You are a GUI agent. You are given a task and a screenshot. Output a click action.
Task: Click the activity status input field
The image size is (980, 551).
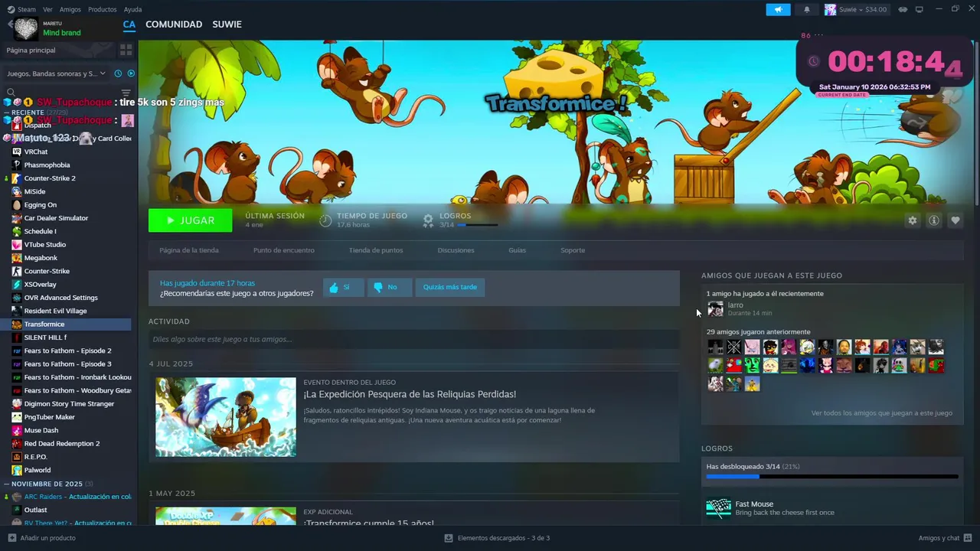click(x=414, y=339)
